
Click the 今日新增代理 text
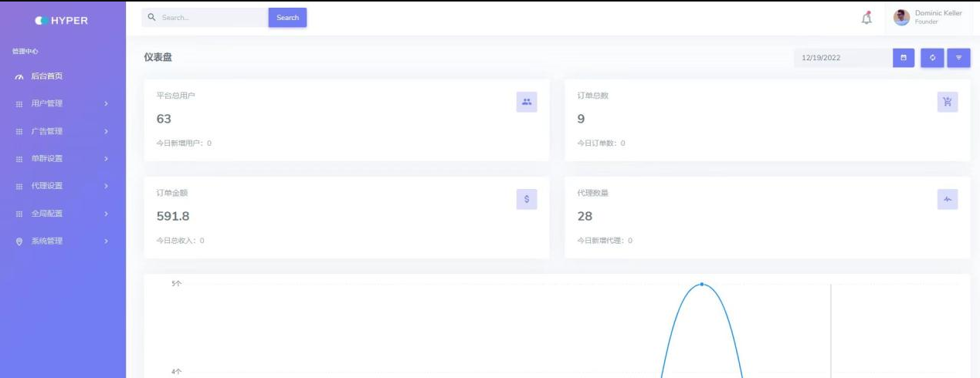[605, 241]
